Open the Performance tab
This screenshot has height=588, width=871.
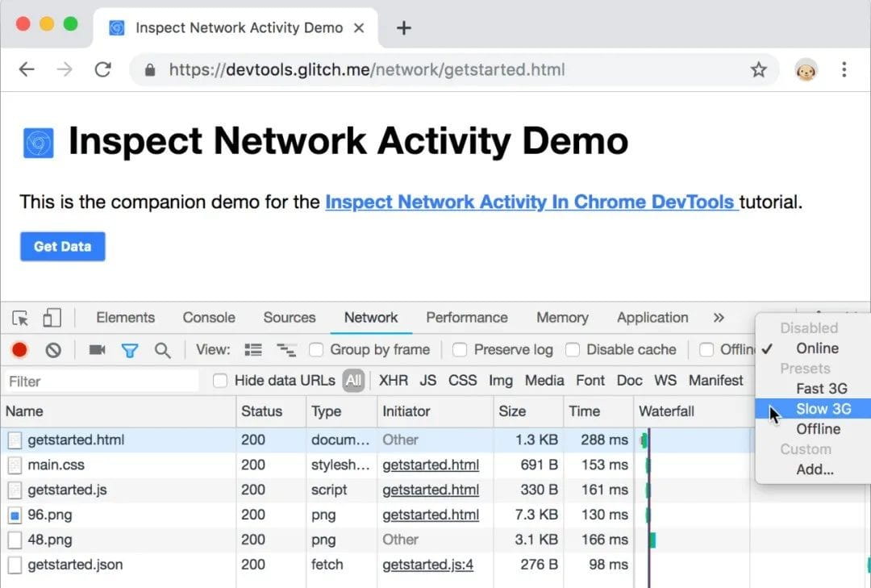(x=466, y=318)
